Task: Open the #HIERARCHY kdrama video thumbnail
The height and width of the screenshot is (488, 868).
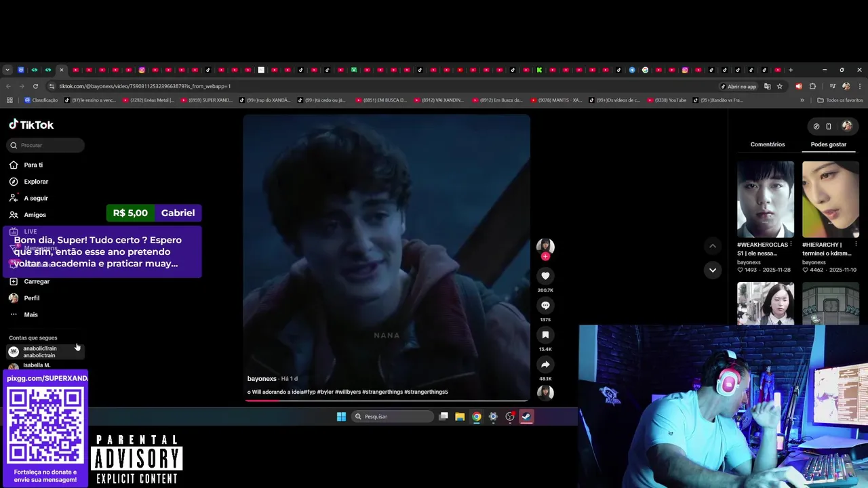Action: [831, 199]
